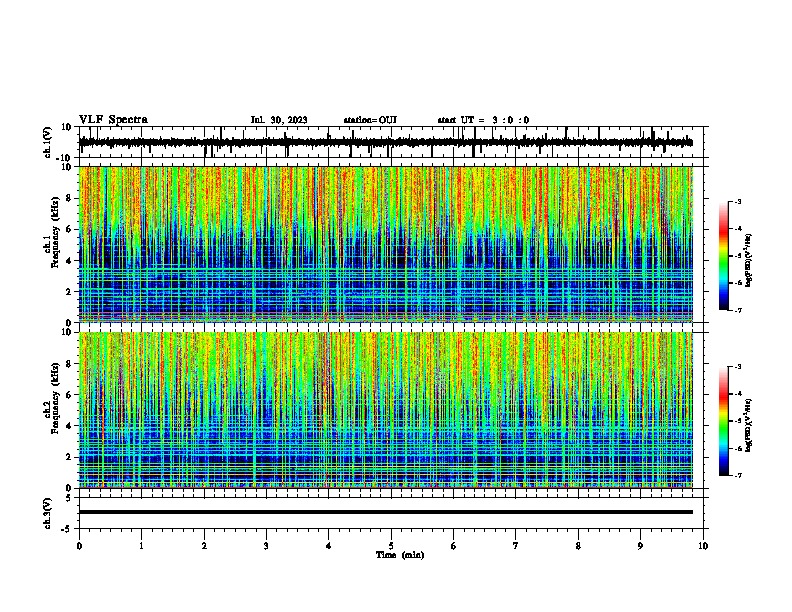Click the "ch.1(V)" axis label
The width and height of the screenshot is (792, 612).
point(48,142)
